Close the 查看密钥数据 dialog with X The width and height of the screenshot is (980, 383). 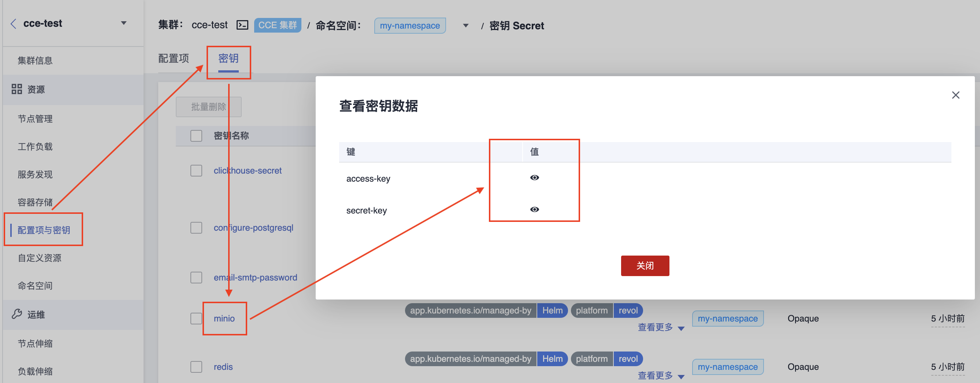956,95
